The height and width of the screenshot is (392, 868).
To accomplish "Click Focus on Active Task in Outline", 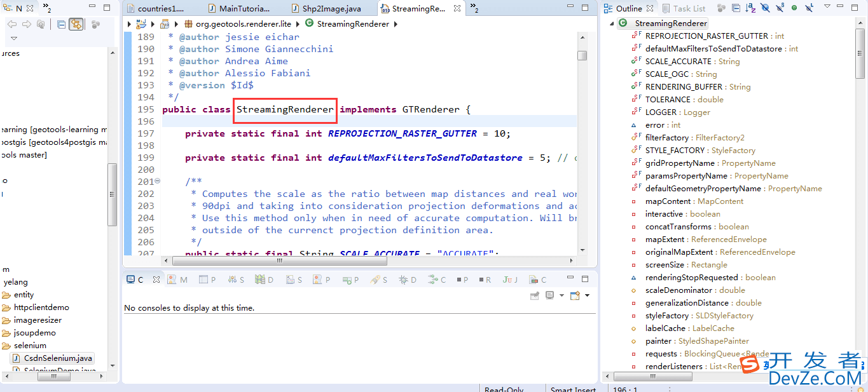I will [x=721, y=8].
